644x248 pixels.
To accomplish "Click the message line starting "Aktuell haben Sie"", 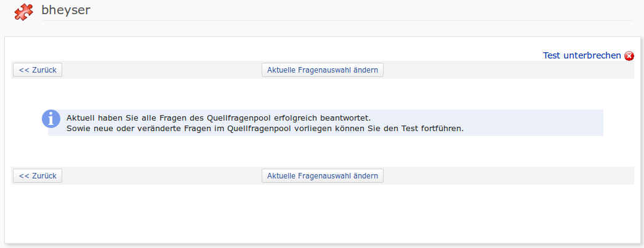I will (x=218, y=117).
